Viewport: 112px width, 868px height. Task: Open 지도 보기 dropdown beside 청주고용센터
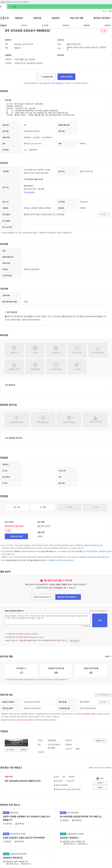click(x=104, y=702)
